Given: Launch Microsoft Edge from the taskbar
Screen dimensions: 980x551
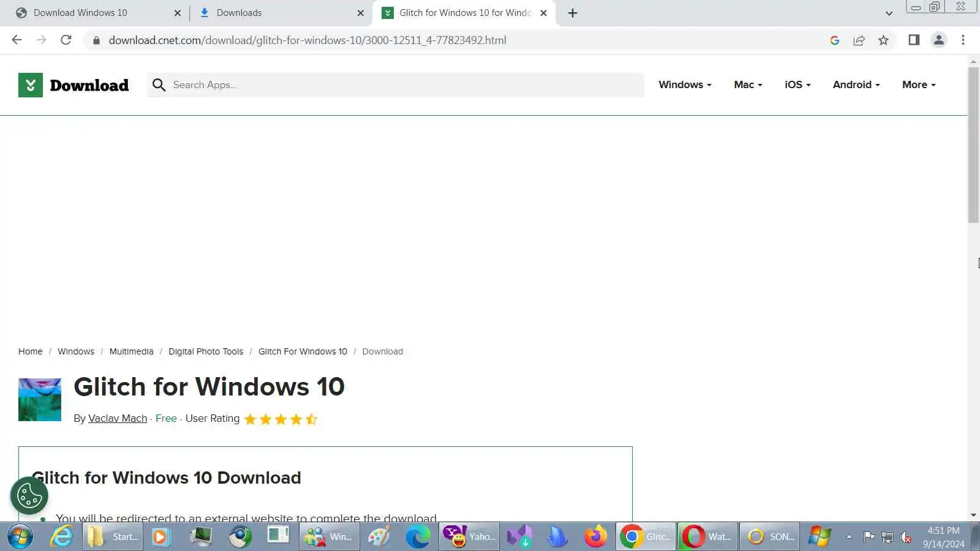Looking at the screenshot, I should (x=418, y=537).
